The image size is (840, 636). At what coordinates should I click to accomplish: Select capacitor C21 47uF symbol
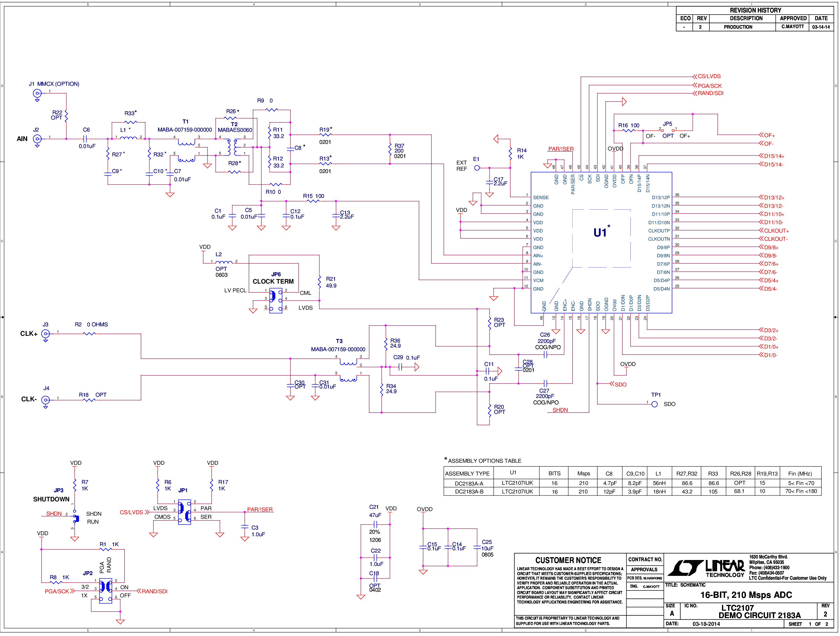[375, 524]
